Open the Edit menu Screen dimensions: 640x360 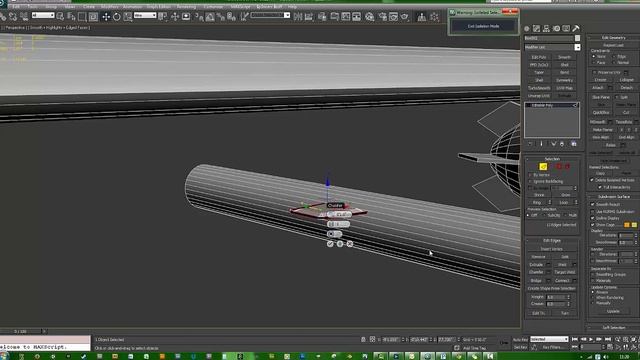click(16, 7)
